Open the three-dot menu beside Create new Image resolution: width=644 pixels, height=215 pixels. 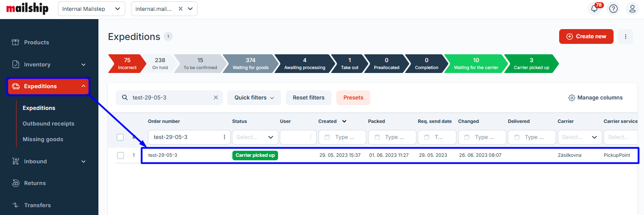tap(625, 36)
